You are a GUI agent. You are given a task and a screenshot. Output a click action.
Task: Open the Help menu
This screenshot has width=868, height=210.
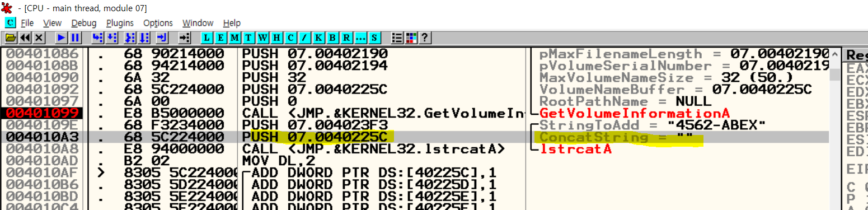click(x=232, y=23)
